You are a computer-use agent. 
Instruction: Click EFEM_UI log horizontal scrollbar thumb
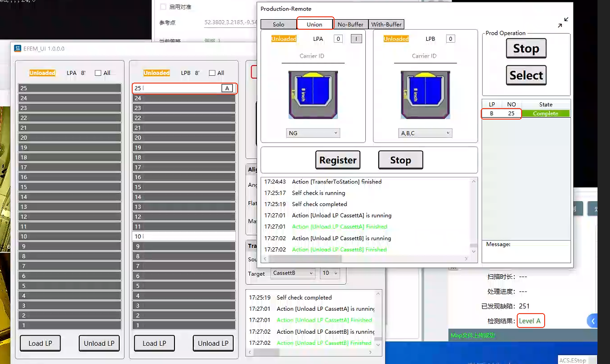[266, 352]
